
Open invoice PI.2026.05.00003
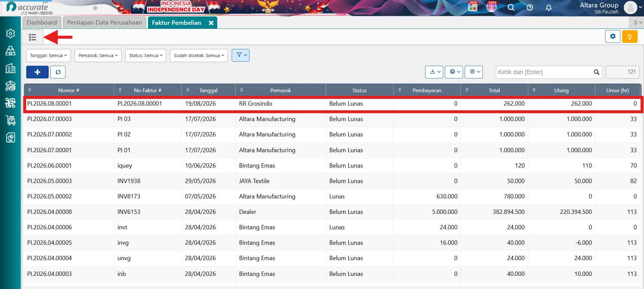pos(332,181)
